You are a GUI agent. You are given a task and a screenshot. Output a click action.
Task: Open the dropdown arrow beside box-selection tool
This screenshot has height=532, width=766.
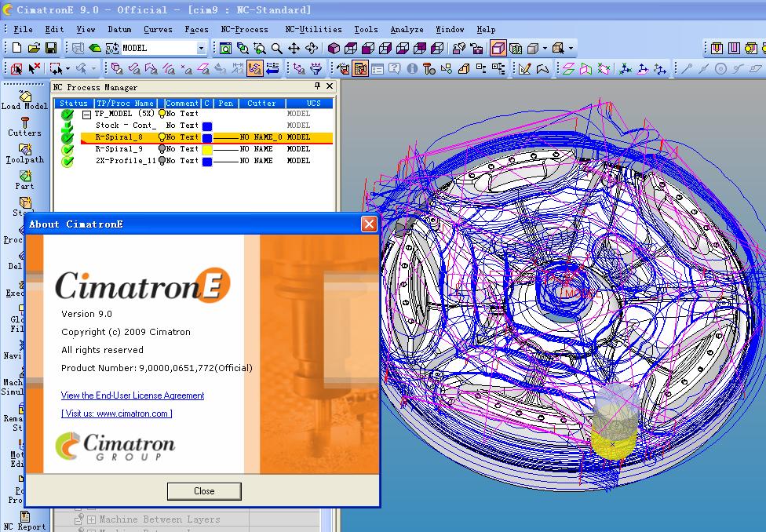pos(67,68)
